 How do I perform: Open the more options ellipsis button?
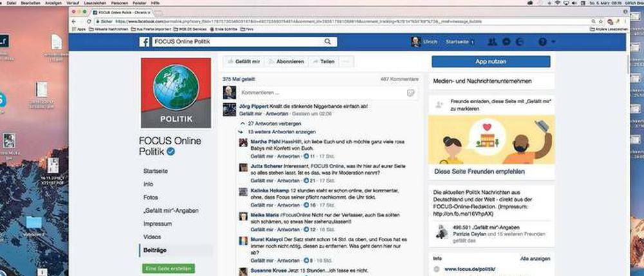(347, 62)
